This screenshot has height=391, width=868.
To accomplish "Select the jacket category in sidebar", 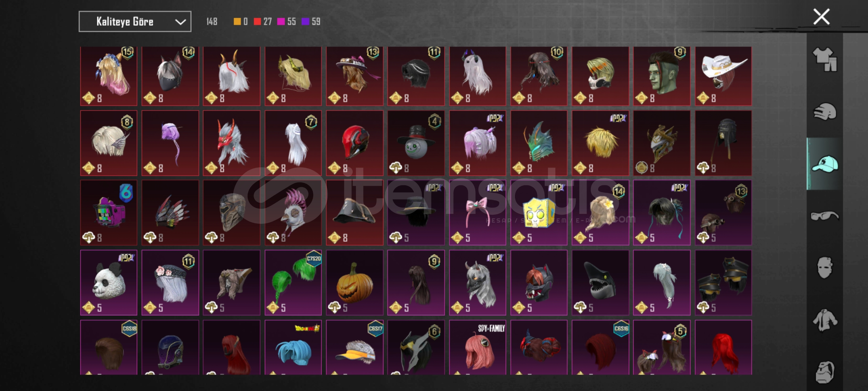I will (825, 320).
